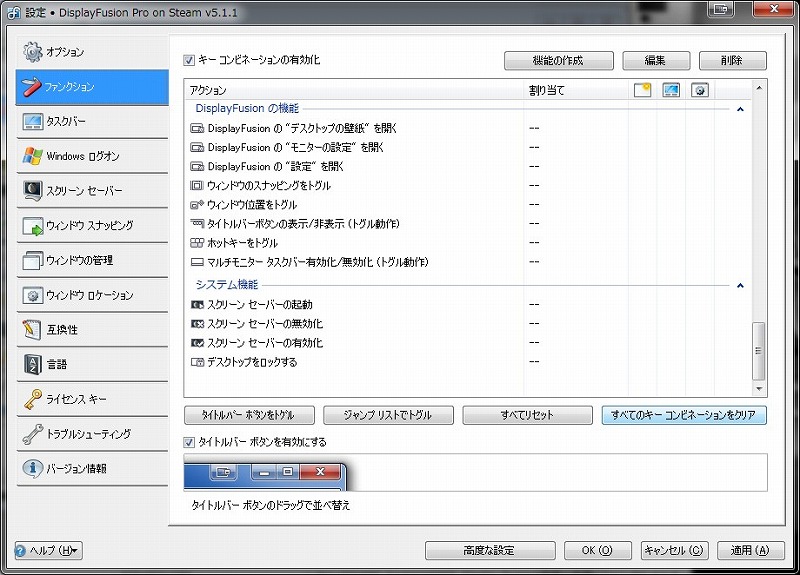Click the notepad icon beside 互換性

32,330
